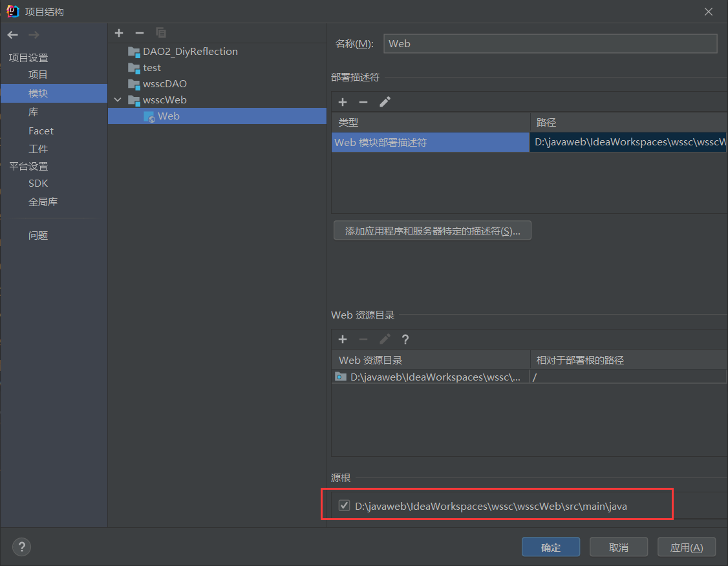Open Web resource directory help with the question mark
The width and height of the screenshot is (728, 566).
coord(405,339)
